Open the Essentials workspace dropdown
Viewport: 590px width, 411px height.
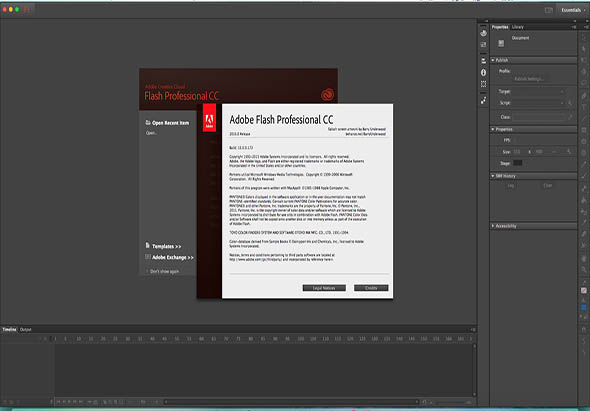pyautogui.click(x=573, y=10)
